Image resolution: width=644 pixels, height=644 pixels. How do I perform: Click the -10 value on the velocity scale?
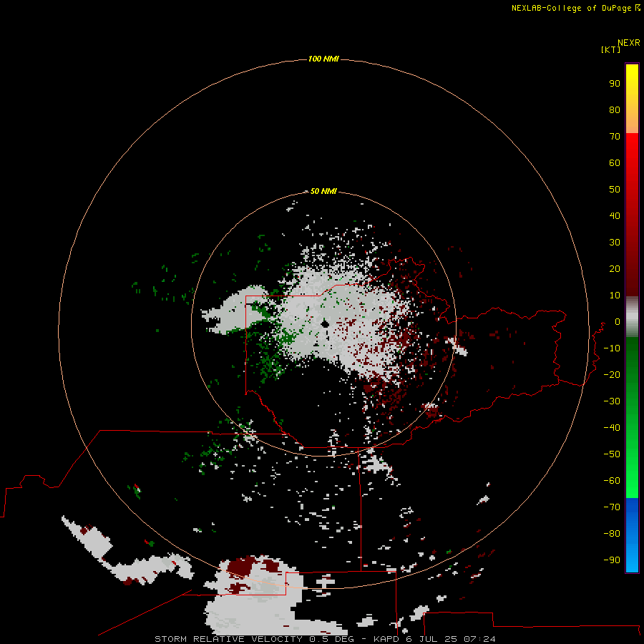point(612,348)
